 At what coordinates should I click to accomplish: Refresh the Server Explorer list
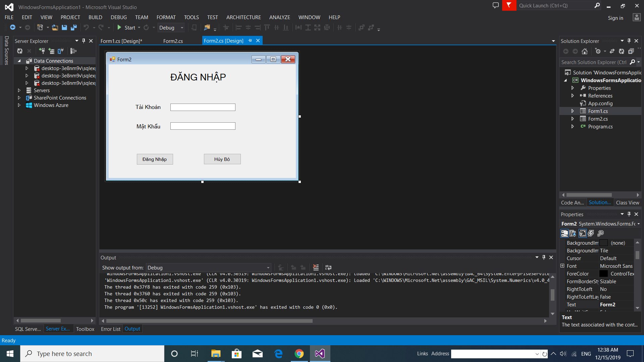coord(20,51)
